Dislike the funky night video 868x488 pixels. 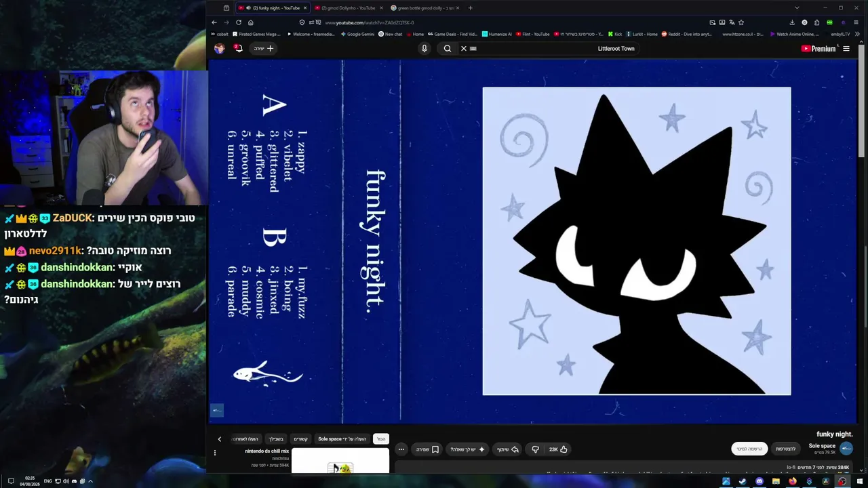(x=535, y=449)
